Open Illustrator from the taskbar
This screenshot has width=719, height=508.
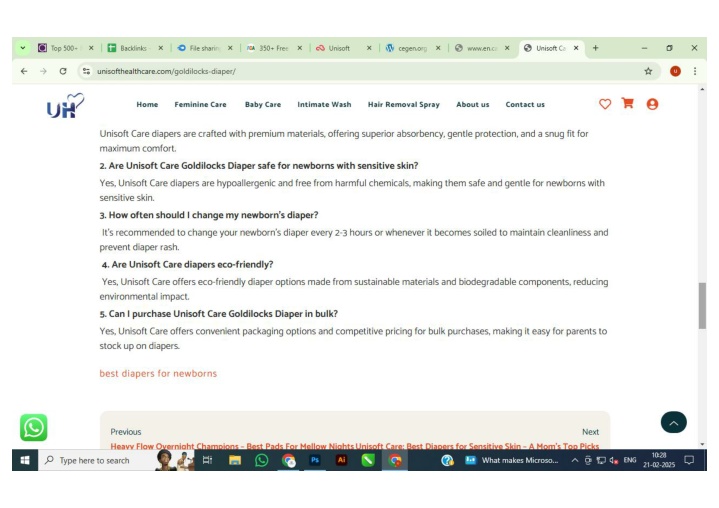coord(342,460)
